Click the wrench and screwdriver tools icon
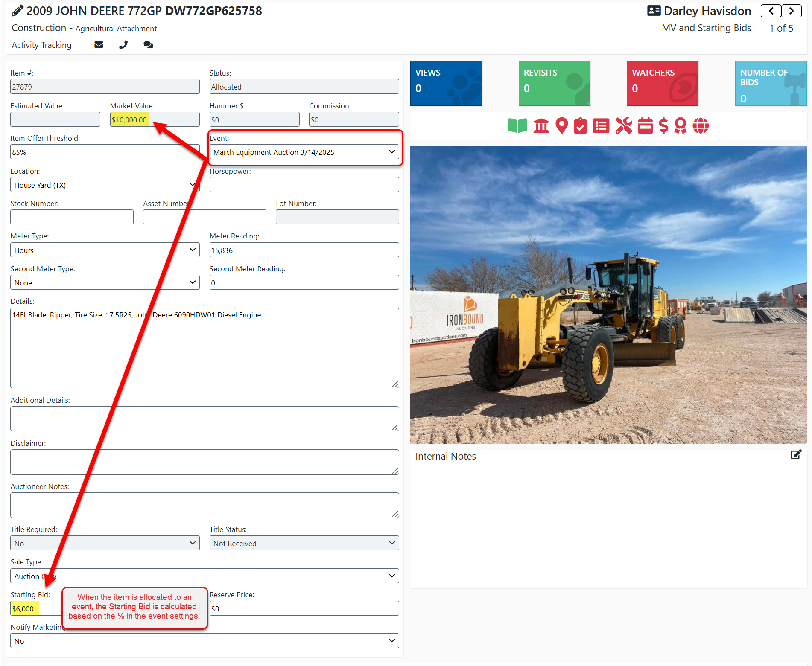 pos(624,126)
